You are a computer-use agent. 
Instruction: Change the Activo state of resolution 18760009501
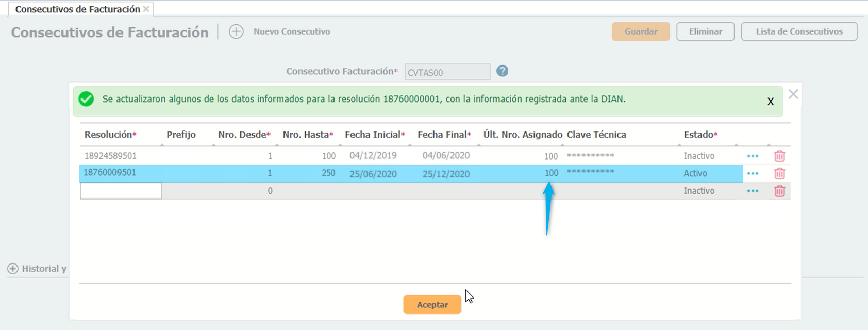point(695,173)
